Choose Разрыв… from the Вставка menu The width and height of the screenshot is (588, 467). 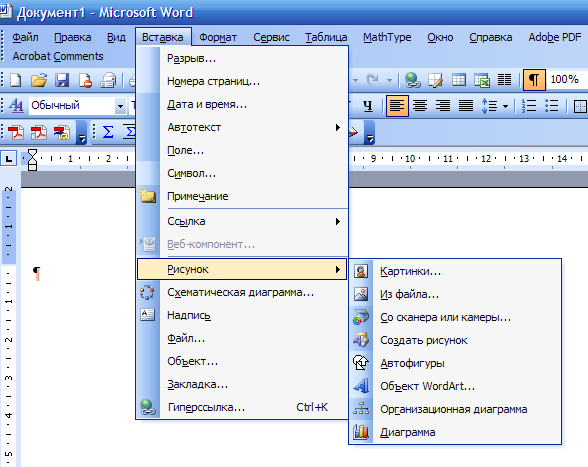[x=242, y=59]
